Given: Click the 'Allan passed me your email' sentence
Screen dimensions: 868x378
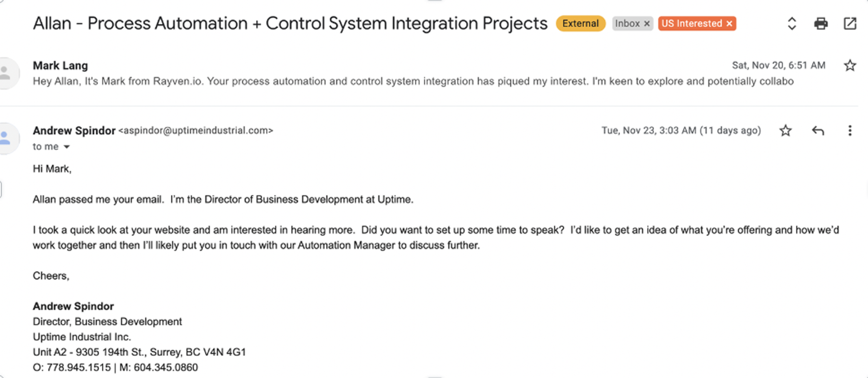Looking at the screenshot, I should [x=98, y=200].
